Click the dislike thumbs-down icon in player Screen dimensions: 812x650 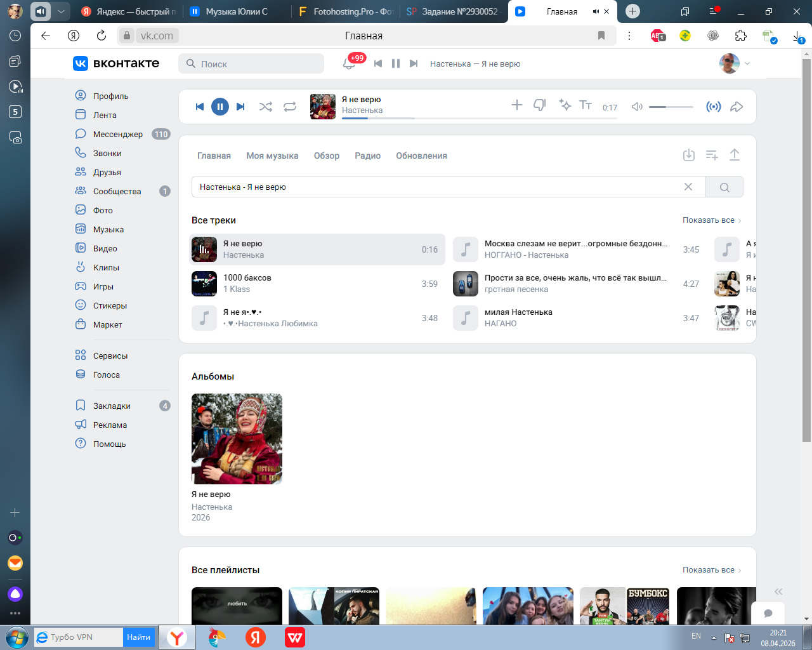click(x=539, y=105)
